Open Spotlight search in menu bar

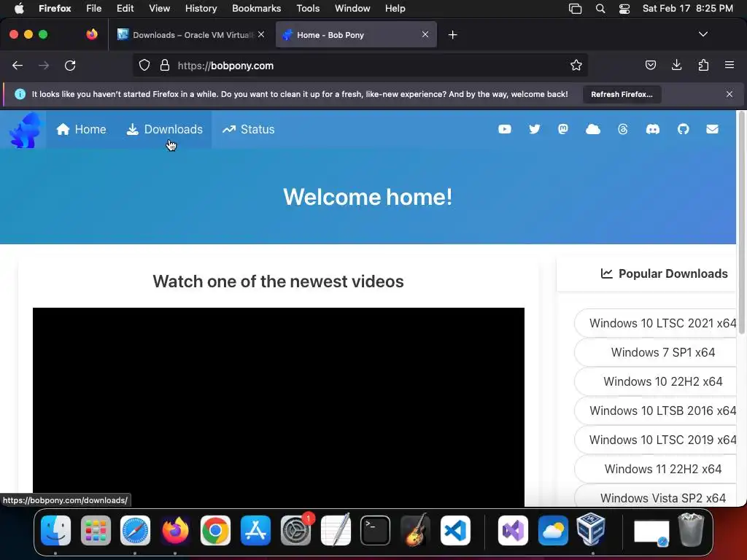(x=600, y=9)
